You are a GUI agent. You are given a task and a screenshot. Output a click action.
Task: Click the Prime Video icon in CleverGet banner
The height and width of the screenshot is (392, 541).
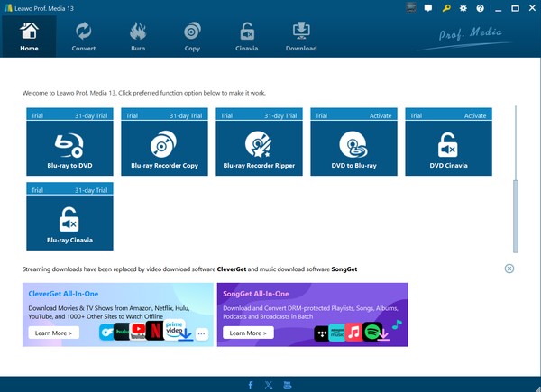point(174,328)
